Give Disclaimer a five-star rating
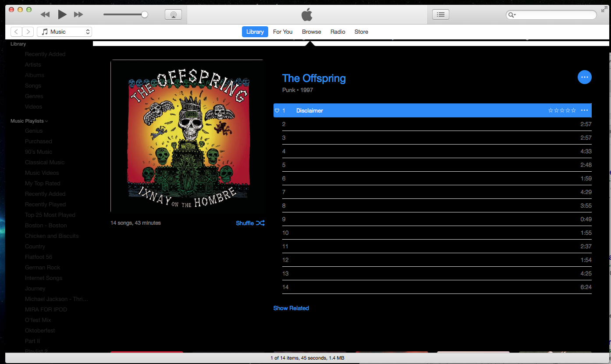Viewport: 611px width, 364px height. pos(574,110)
